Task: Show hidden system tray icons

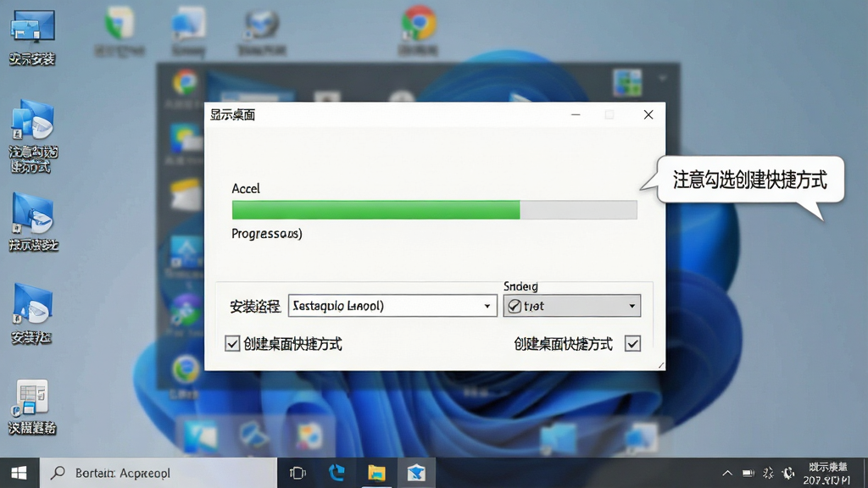Action: click(726, 473)
